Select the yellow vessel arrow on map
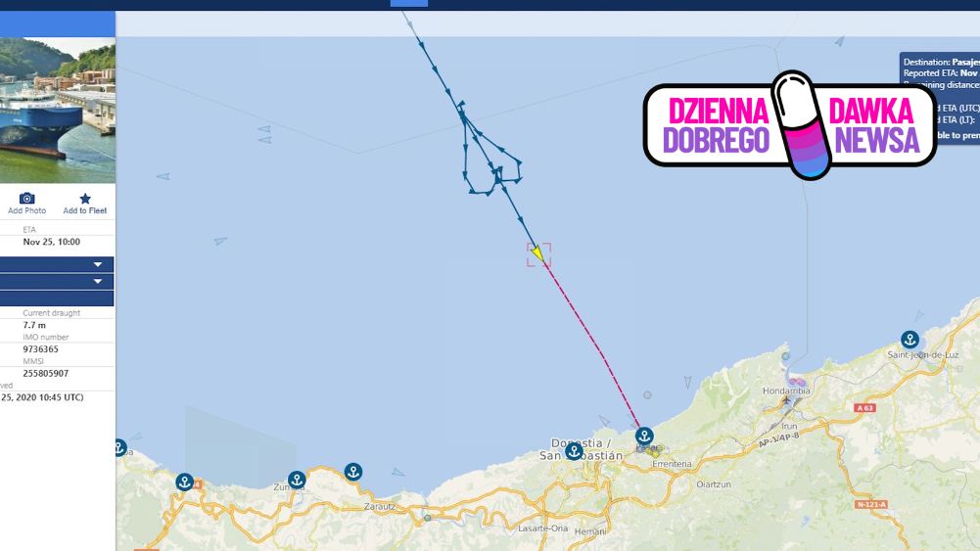 click(537, 253)
